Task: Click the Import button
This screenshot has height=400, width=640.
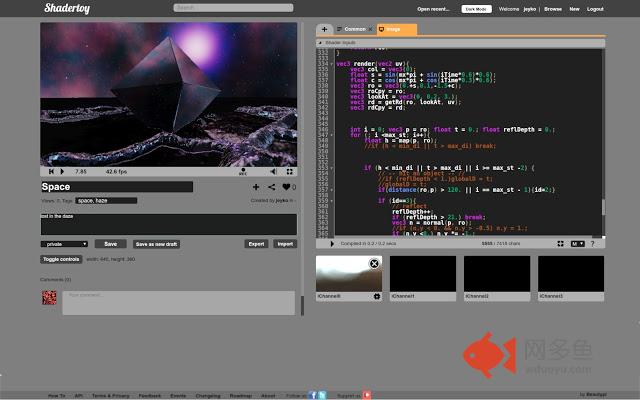Action: [285, 244]
